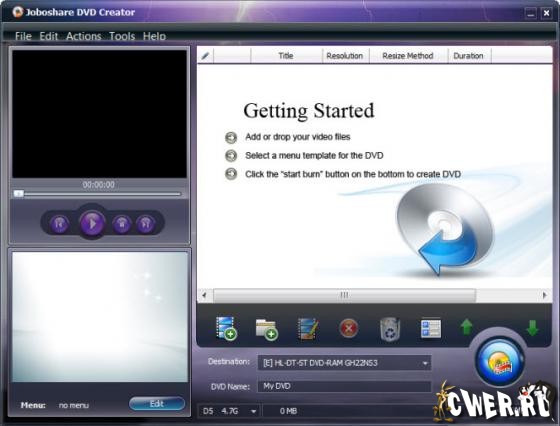Click 'Select a menu template for the DVD'
The width and height of the screenshot is (560, 426).
[314, 155]
